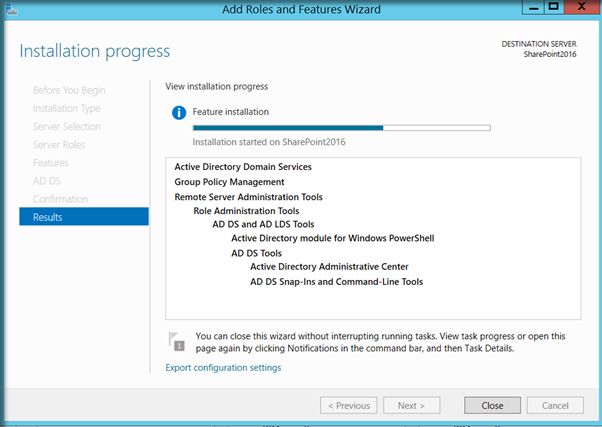The width and height of the screenshot is (602, 427).
Task: Click the wizard icon in the title bar
Action: [x=11, y=9]
